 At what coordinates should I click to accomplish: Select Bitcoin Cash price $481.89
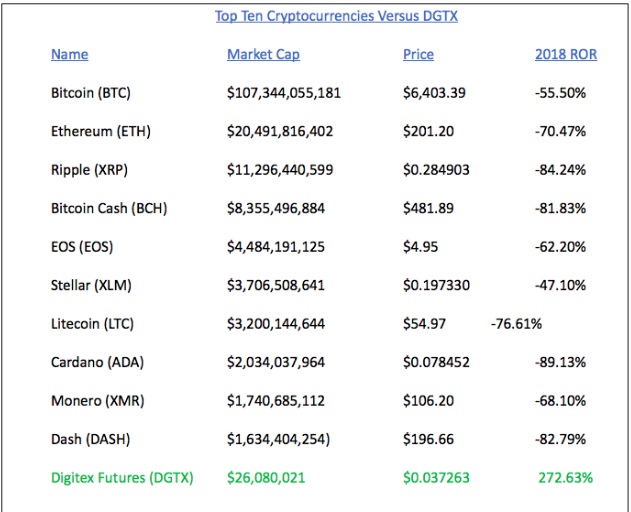pyautogui.click(x=428, y=209)
